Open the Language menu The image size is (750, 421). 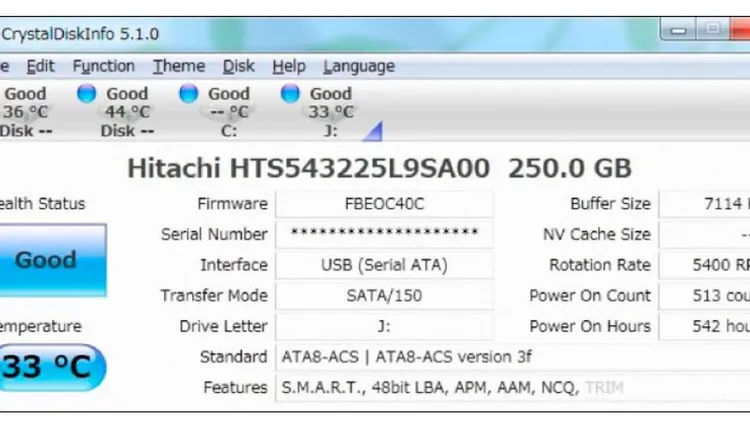(x=359, y=66)
